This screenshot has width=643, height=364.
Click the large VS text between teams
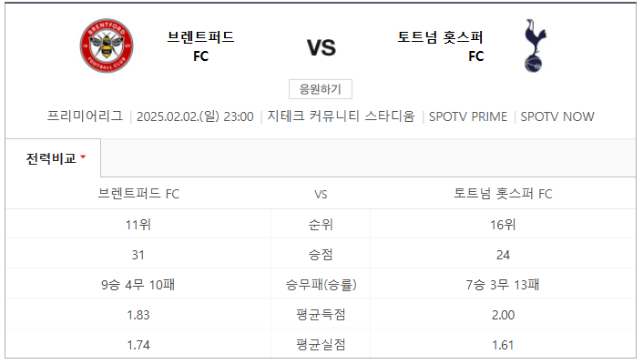(321, 47)
